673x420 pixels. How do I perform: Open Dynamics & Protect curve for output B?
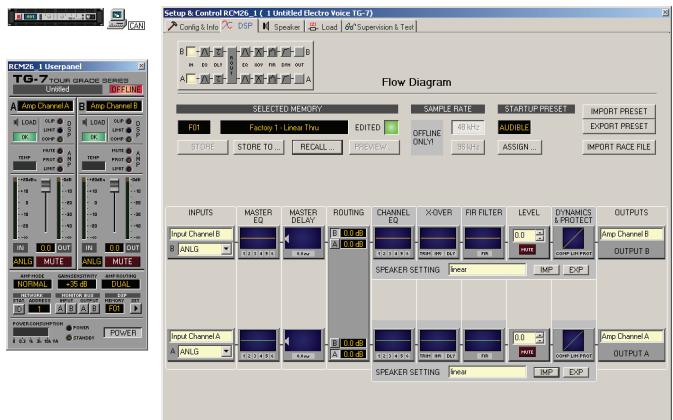pyautogui.click(x=573, y=238)
